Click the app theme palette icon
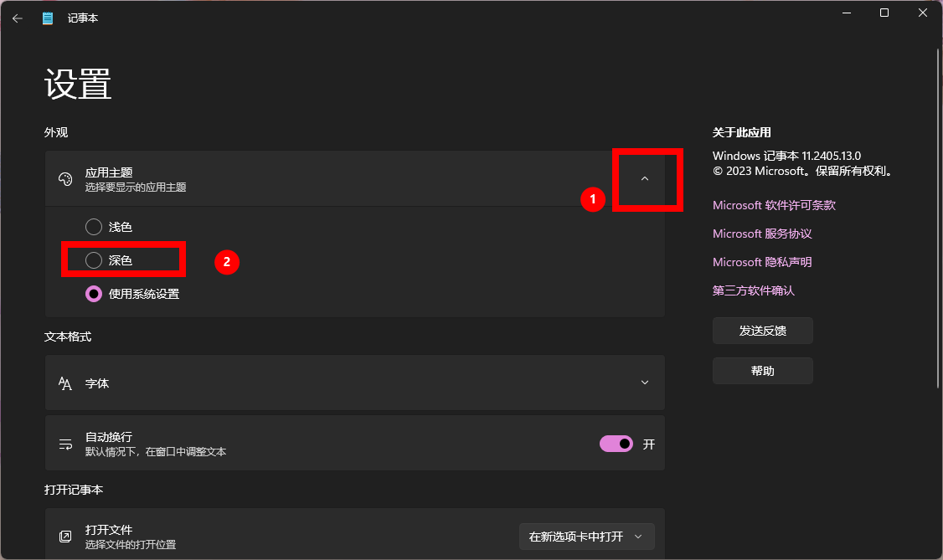This screenshot has width=943, height=560. pyautogui.click(x=65, y=179)
